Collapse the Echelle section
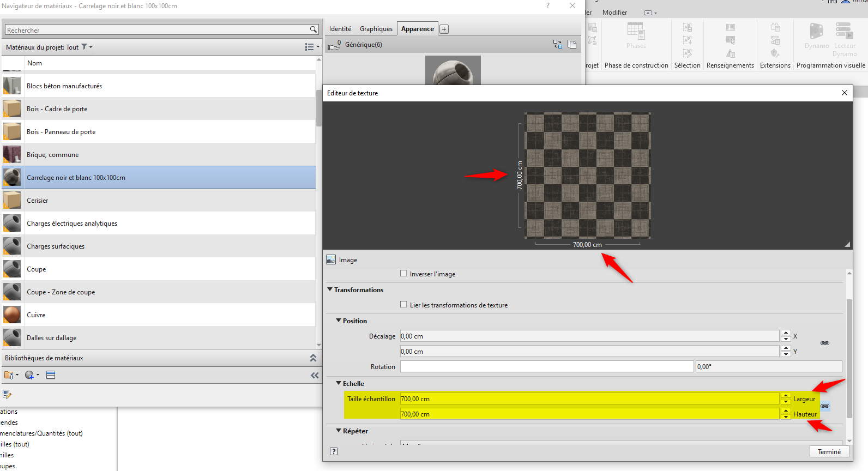Image resolution: width=868 pixels, height=471 pixels. [x=339, y=383]
